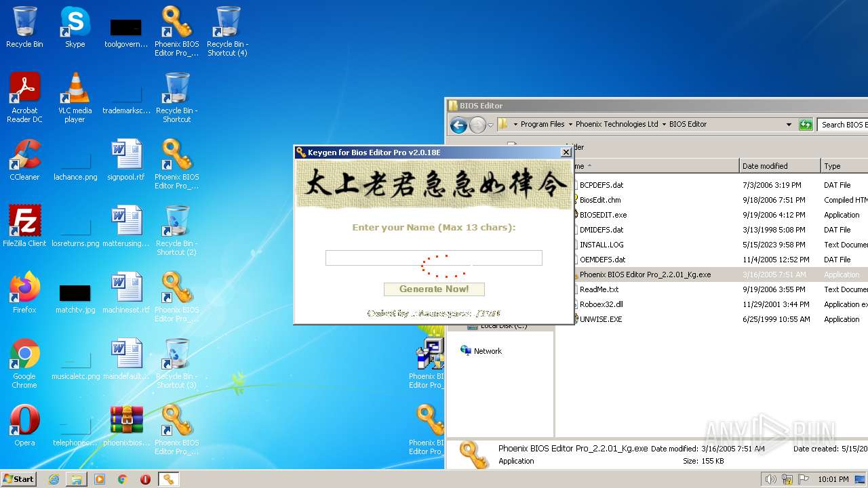The height and width of the screenshot is (488, 868).
Task: Open the phoenixbios WinRAR archive
Action: click(126, 426)
